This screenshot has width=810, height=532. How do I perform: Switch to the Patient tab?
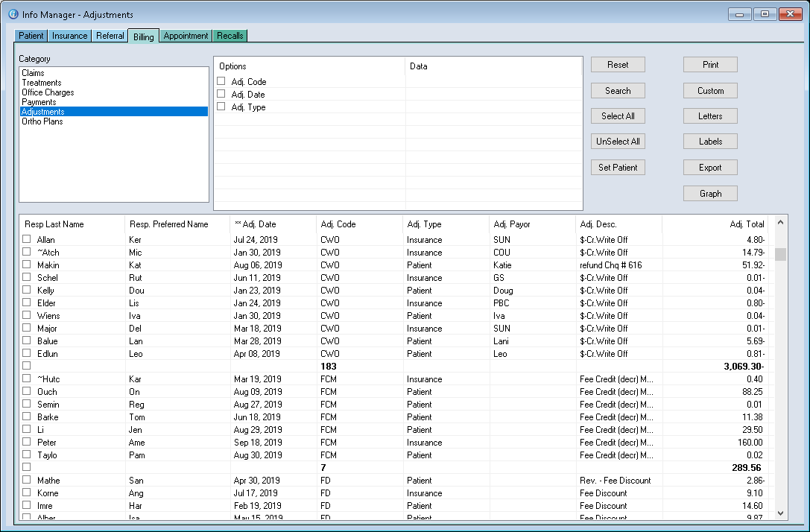click(31, 36)
